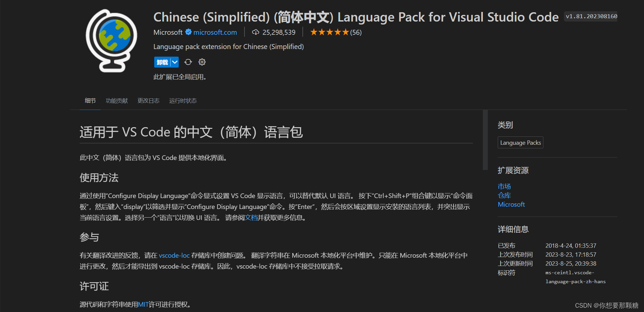Screen dimensions: 644x312
Task: Click the rating count (56)
Action: [x=356, y=32]
